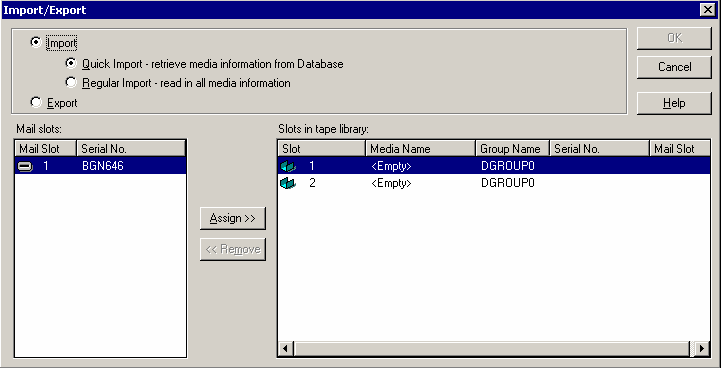This screenshot has width=721, height=368.
Task: Click the Mail Slot header in tape library
Action: 680,149
